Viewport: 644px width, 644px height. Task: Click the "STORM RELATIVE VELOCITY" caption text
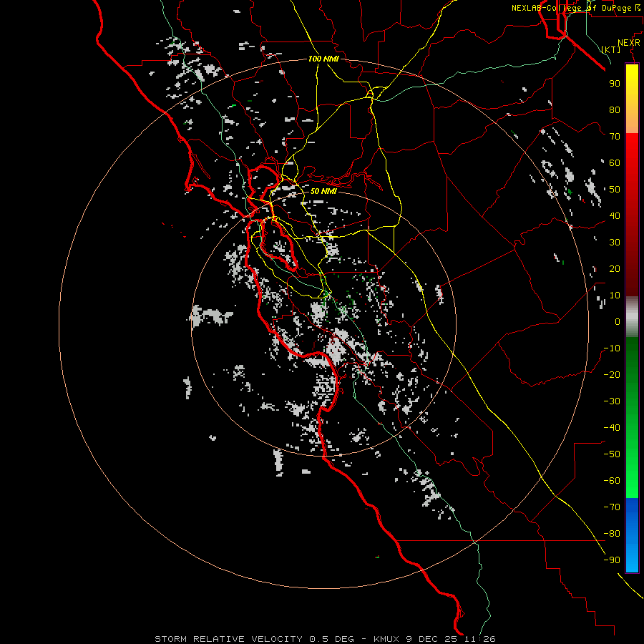(x=229, y=639)
